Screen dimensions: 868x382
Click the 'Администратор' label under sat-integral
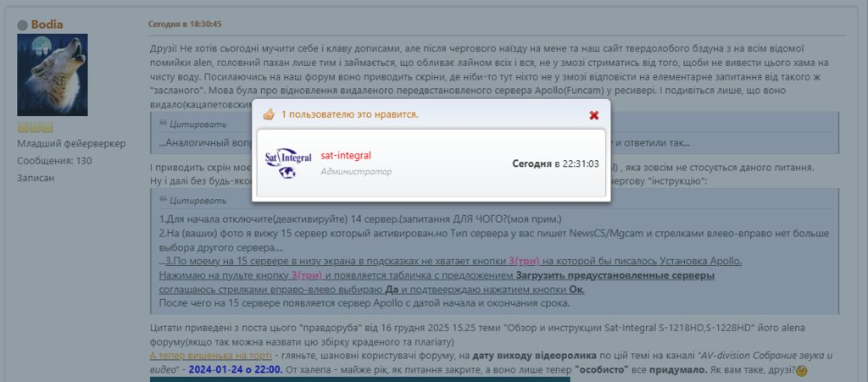[x=356, y=172]
